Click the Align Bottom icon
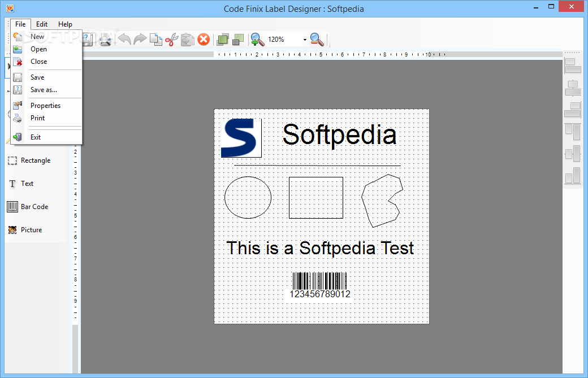 (573, 176)
